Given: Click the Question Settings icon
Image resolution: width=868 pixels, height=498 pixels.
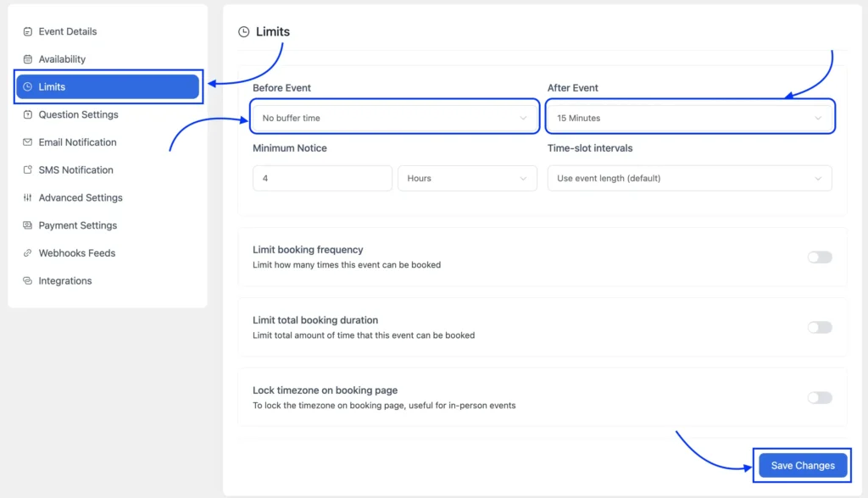Looking at the screenshot, I should [28, 114].
